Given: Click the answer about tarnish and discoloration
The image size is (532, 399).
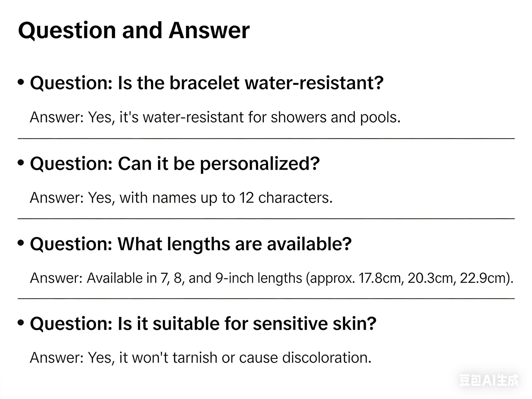Looking at the screenshot, I should (201, 358).
